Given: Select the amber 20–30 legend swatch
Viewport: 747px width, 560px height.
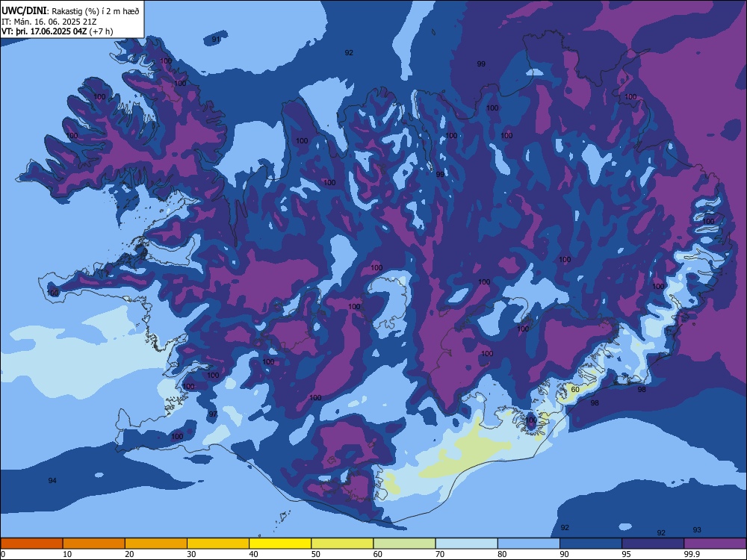Looking at the screenshot, I should coord(156,544).
